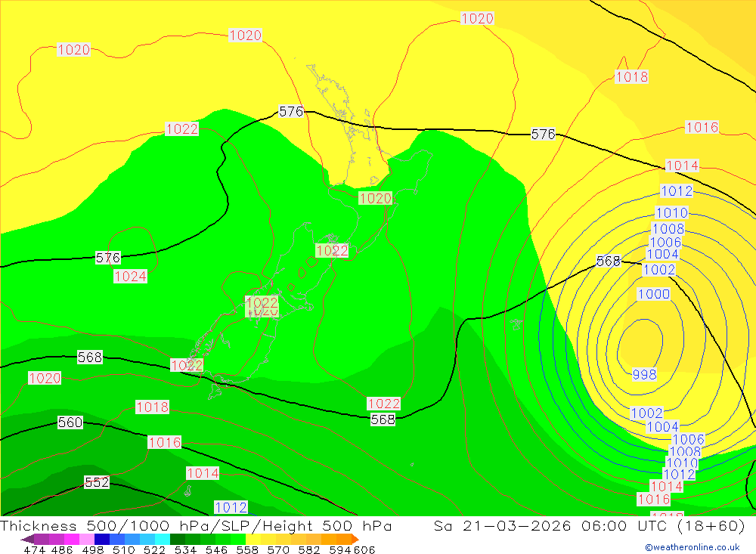Click legend value 558
This screenshot has width=756, height=554.
247,549
